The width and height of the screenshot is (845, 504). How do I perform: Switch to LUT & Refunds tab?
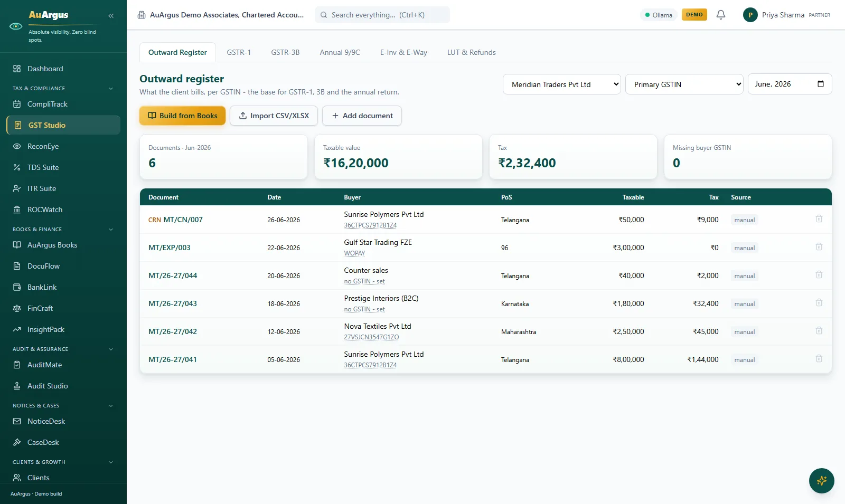[472, 52]
